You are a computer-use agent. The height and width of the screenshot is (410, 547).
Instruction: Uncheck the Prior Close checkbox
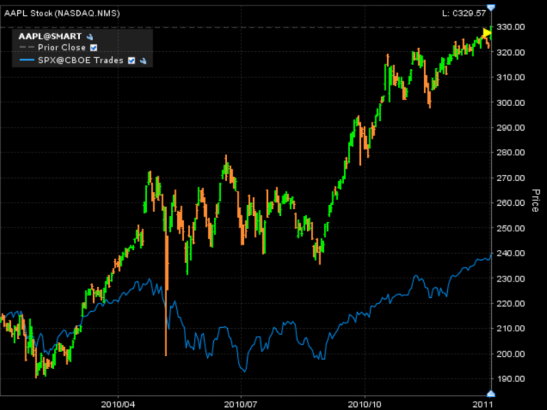pyautogui.click(x=93, y=47)
